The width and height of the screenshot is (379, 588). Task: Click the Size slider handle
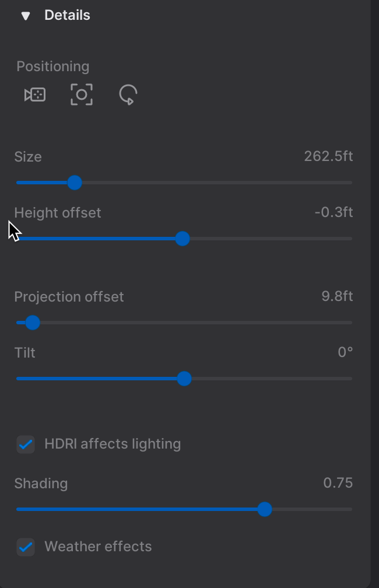(x=75, y=183)
